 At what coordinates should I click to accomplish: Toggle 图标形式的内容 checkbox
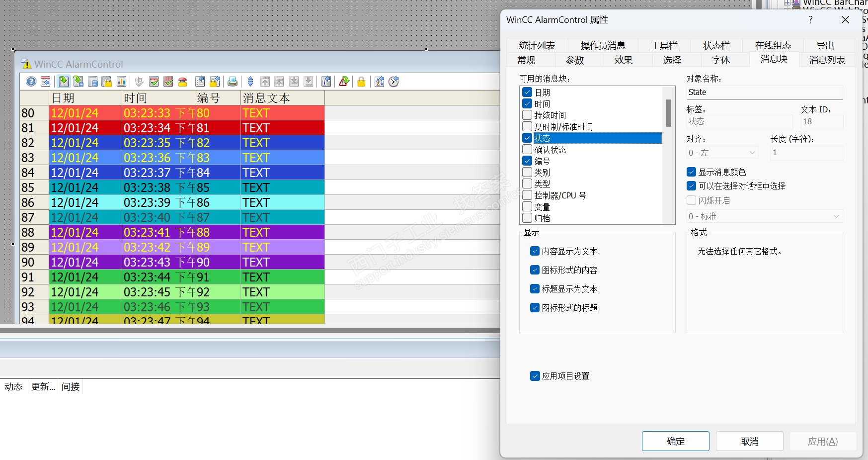pyautogui.click(x=535, y=270)
